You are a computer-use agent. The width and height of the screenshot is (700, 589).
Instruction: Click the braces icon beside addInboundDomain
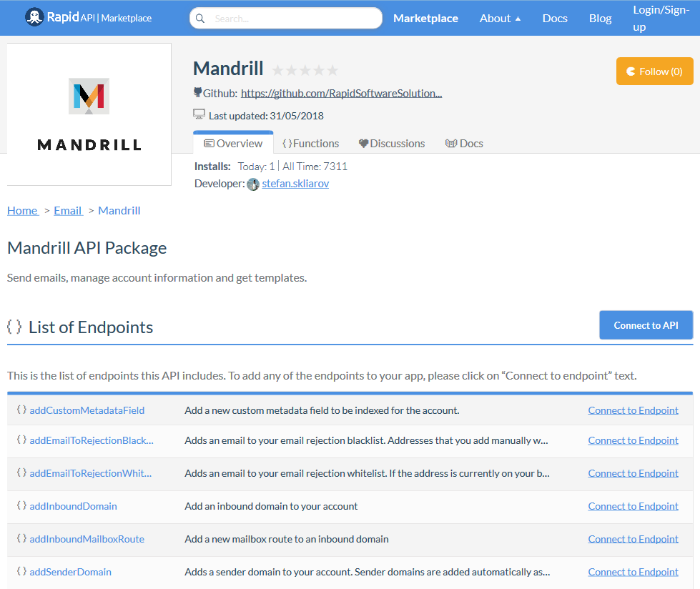tap(21, 505)
